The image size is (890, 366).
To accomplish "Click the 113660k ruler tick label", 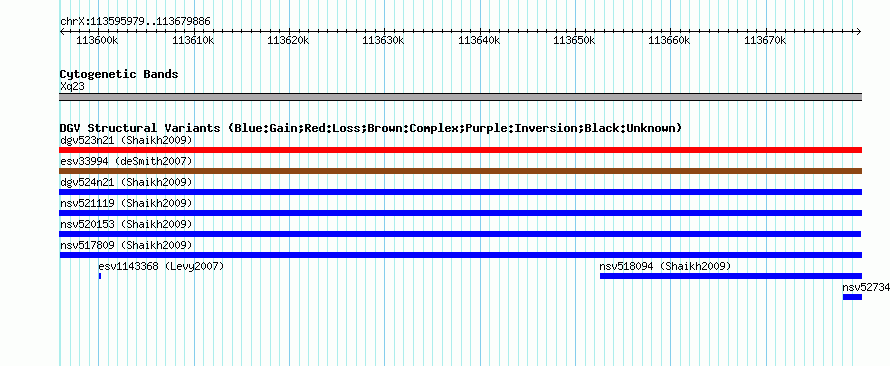I will (x=670, y=40).
